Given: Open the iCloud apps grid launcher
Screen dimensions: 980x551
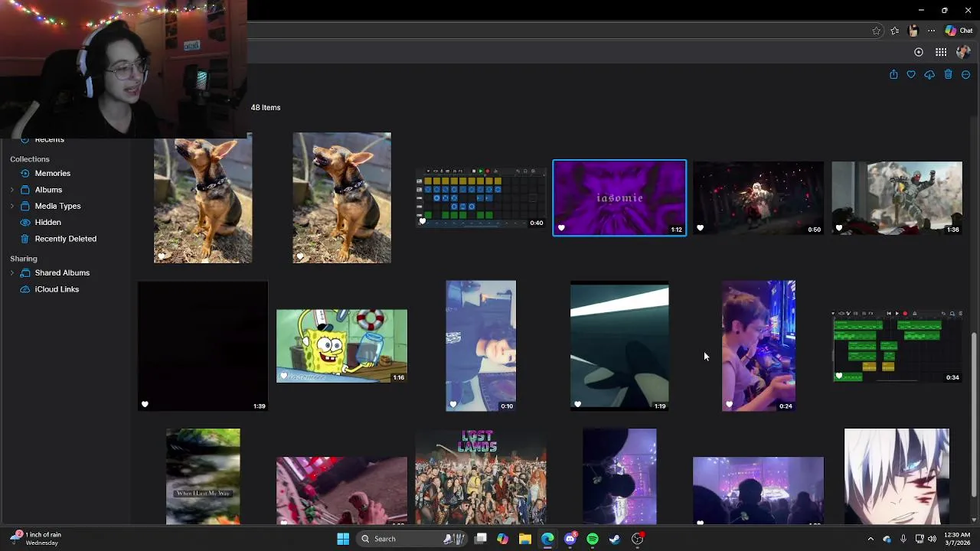Looking at the screenshot, I should click(x=941, y=52).
